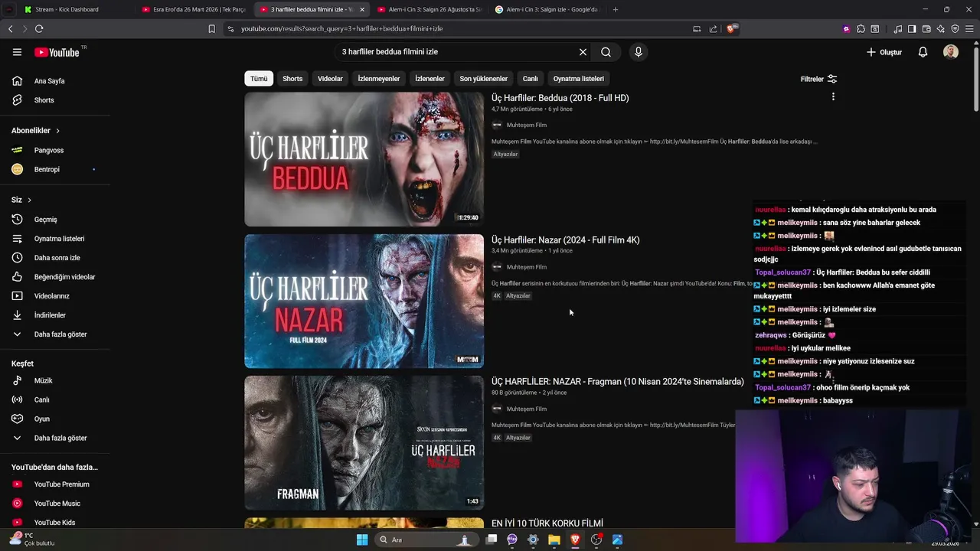Select the Videolar filter chip

pyautogui.click(x=330, y=79)
